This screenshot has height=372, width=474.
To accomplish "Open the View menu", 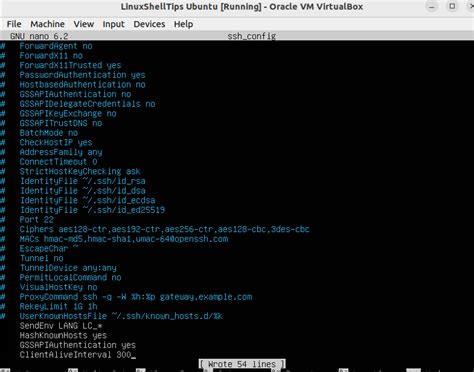I will coord(84,24).
